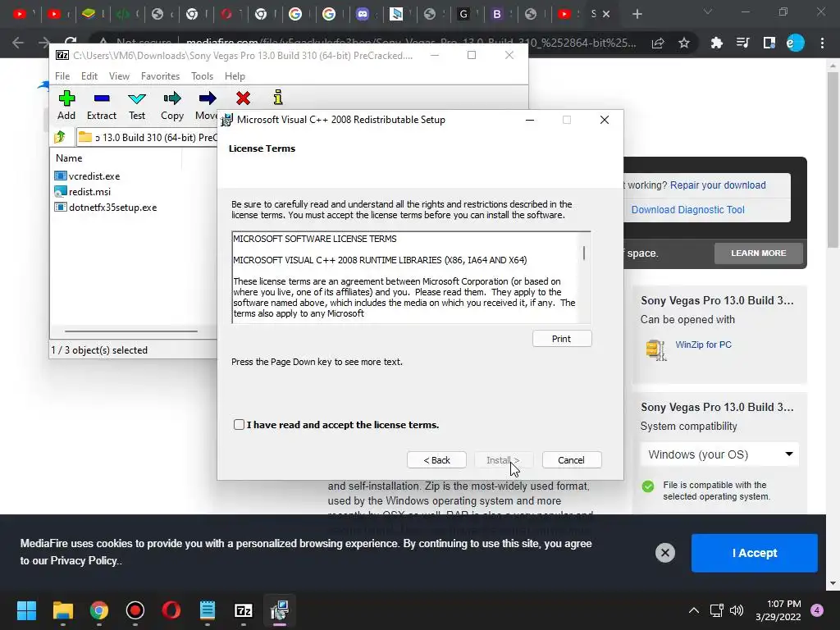Click the browser extensions puzzle icon
The width and height of the screenshot is (840, 630).
click(716, 43)
